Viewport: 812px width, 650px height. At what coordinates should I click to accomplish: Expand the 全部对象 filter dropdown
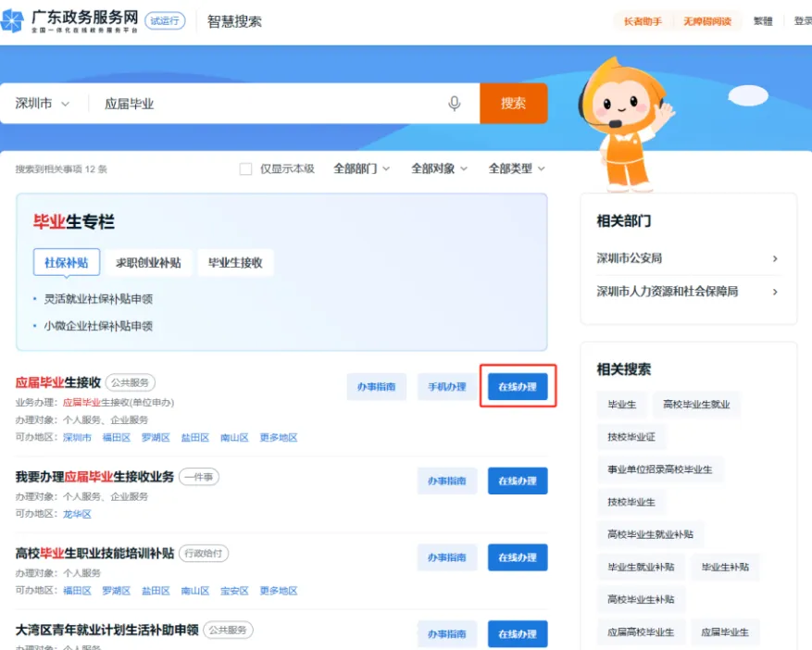(439, 169)
